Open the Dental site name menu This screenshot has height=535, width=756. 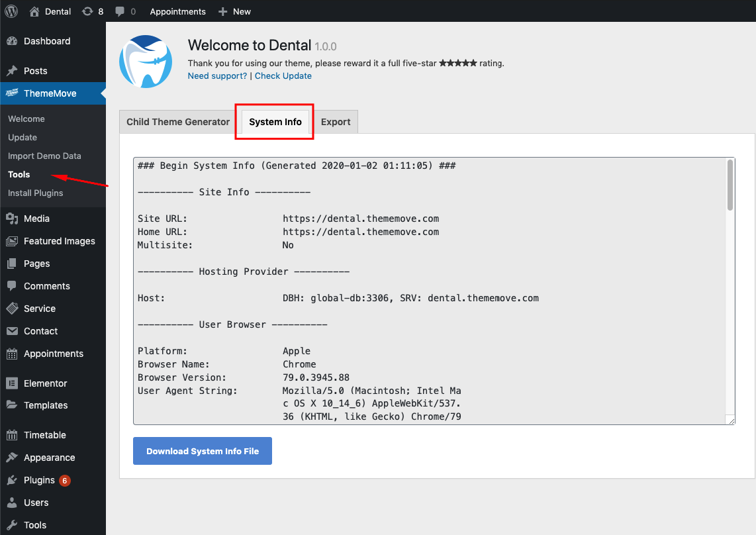point(58,11)
